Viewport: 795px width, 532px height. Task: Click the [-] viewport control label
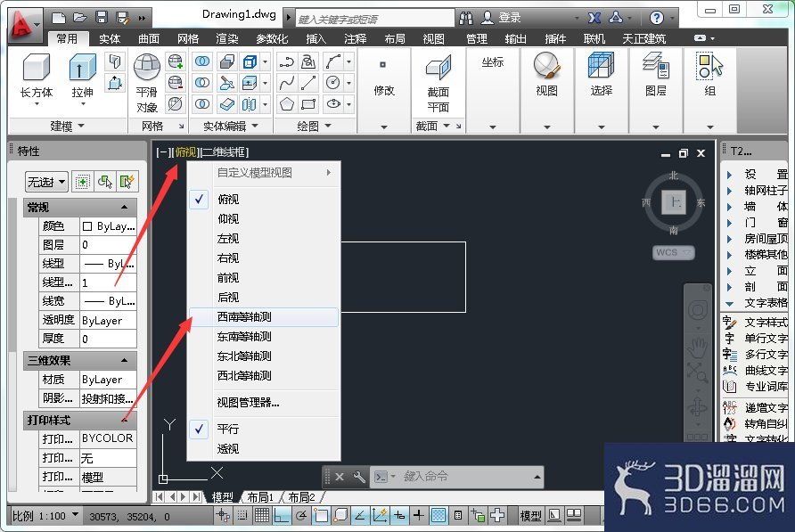tap(163, 152)
